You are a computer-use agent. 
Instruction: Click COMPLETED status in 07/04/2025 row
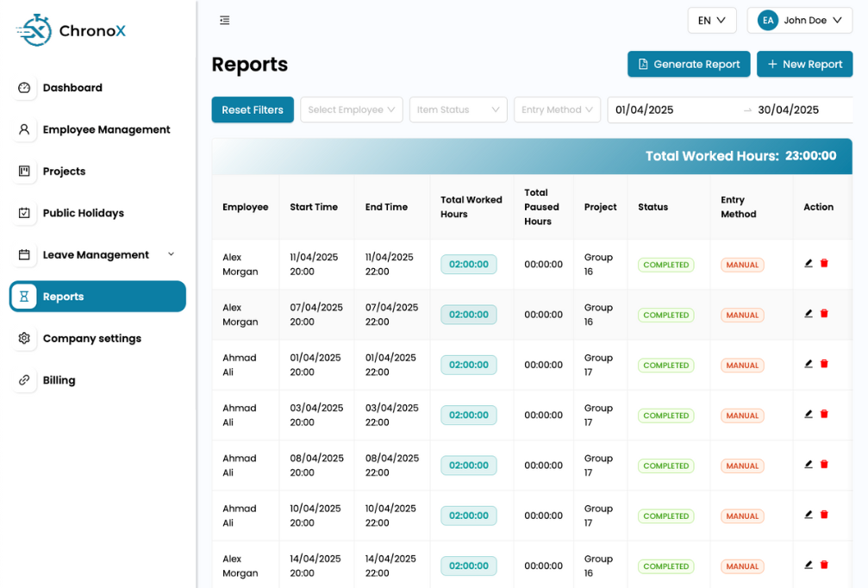[x=666, y=315]
